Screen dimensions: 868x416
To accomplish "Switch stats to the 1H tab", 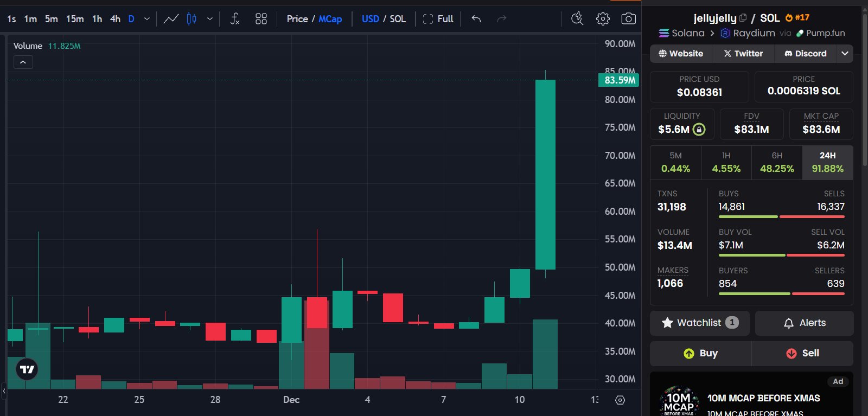I will (x=726, y=163).
